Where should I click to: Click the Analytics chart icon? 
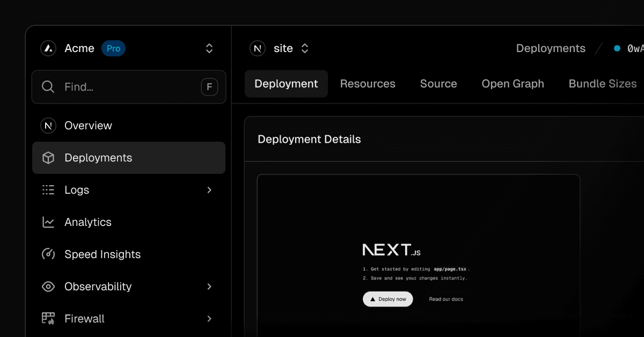click(48, 222)
